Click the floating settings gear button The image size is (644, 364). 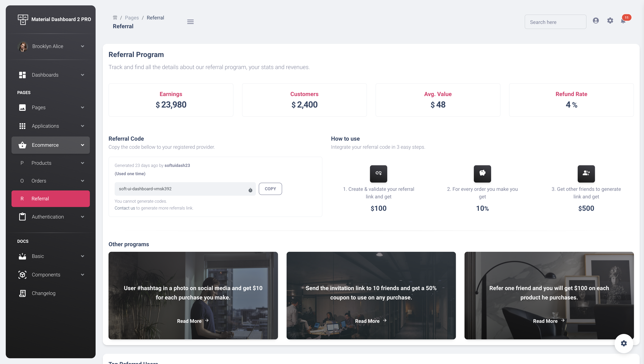pyautogui.click(x=624, y=343)
